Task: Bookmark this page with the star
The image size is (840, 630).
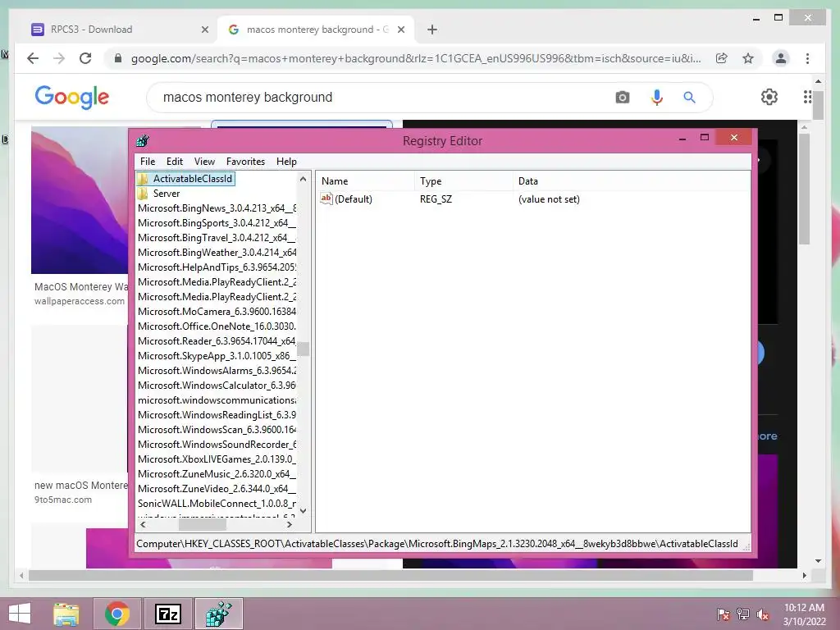Action: 748,58
